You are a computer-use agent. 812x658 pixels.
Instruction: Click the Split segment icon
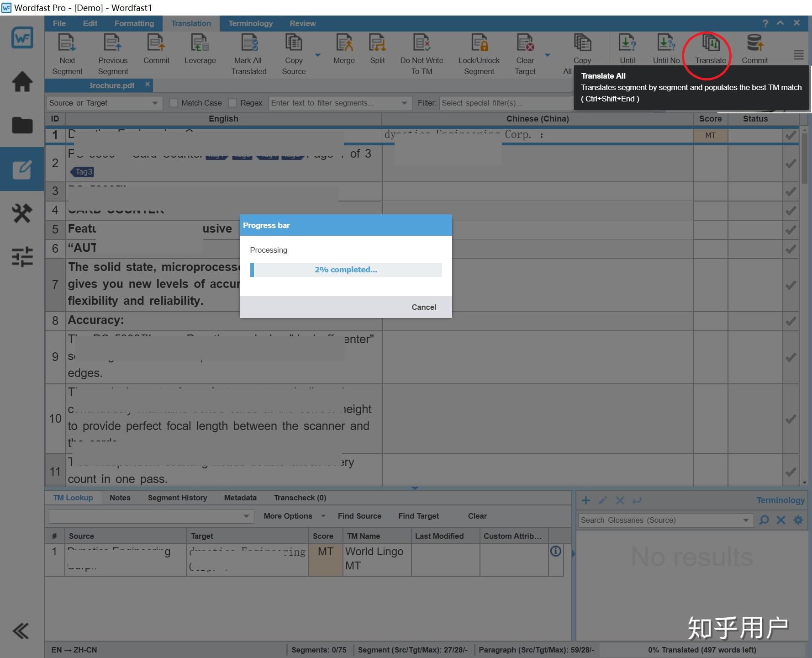(378, 42)
